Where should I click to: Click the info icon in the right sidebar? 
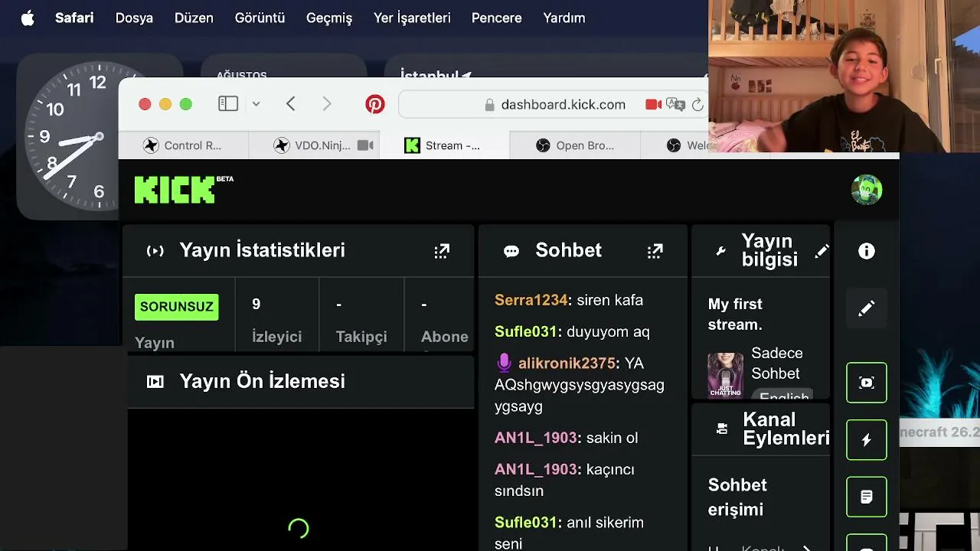tap(867, 251)
